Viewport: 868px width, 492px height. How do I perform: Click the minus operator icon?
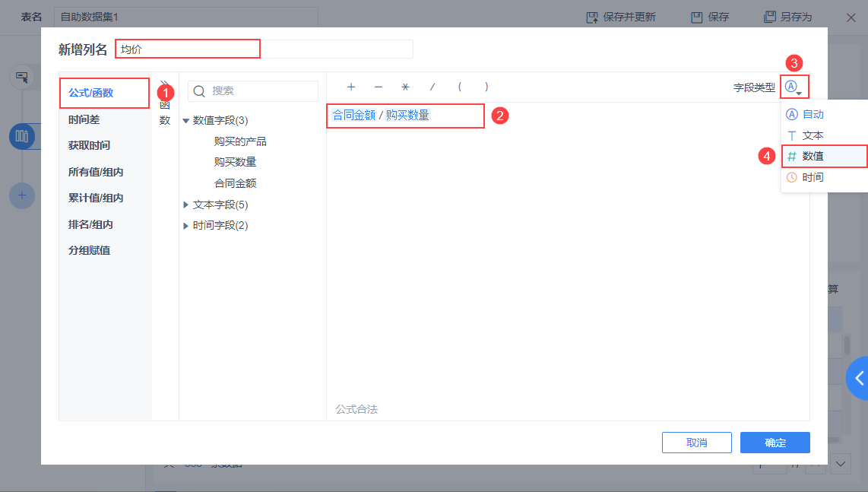coord(378,87)
